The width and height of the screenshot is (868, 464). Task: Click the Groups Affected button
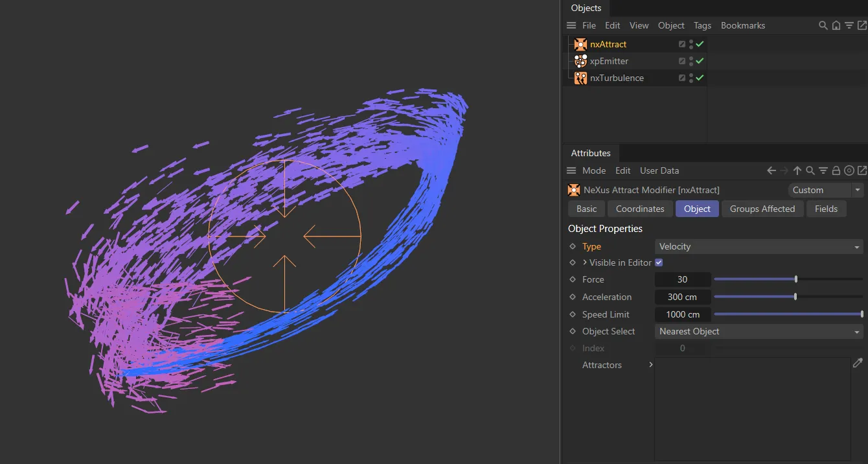point(762,209)
